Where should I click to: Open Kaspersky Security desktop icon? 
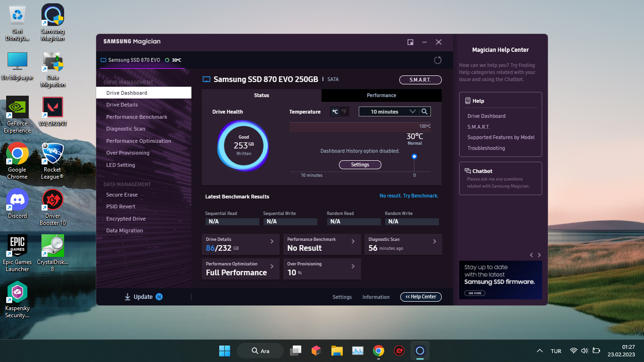[x=17, y=299]
